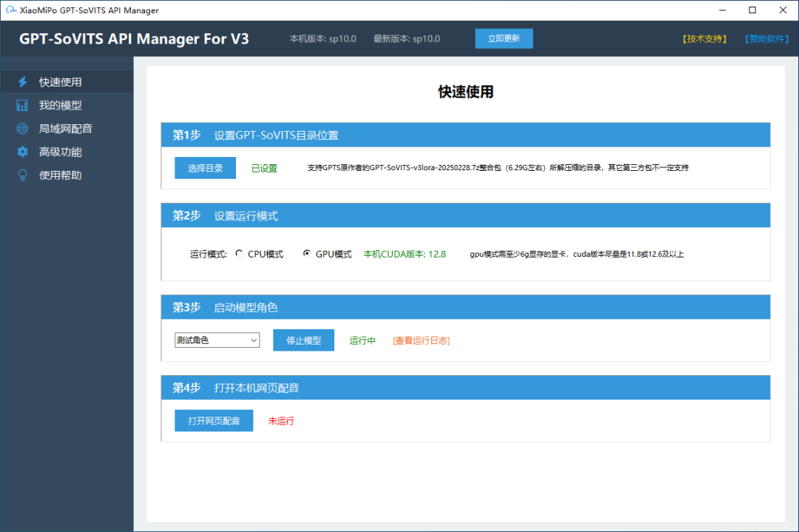Click the 技术支持 support link
The width and height of the screenshot is (799, 532).
(x=703, y=39)
